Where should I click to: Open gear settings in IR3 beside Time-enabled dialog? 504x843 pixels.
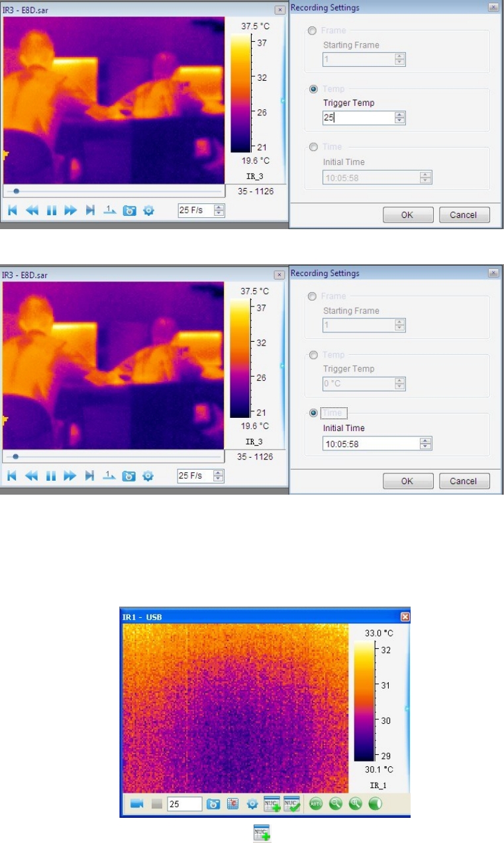tap(148, 475)
